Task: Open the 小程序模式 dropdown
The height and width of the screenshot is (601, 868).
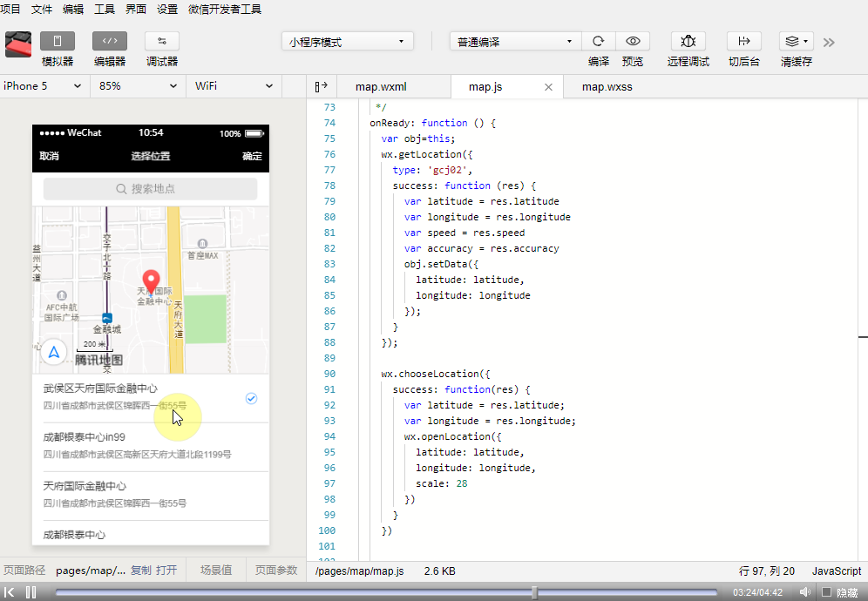Action: [x=348, y=42]
